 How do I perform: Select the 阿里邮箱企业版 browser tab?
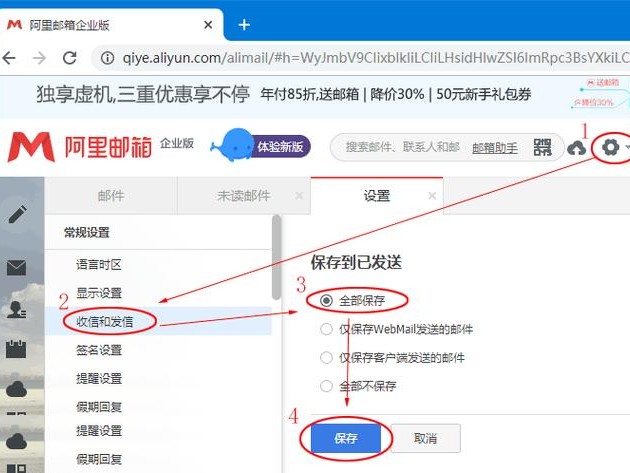pyautogui.click(x=112, y=25)
